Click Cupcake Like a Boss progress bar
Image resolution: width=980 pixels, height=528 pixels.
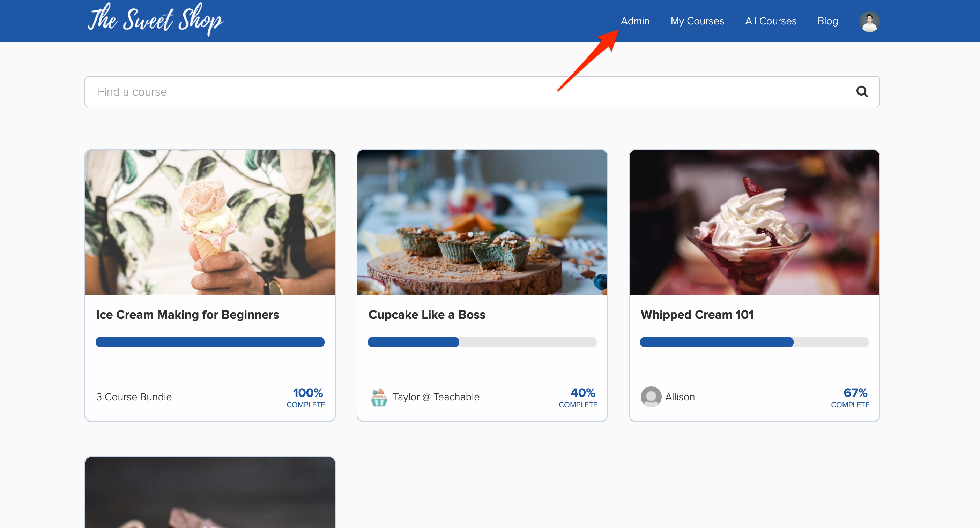click(x=482, y=342)
